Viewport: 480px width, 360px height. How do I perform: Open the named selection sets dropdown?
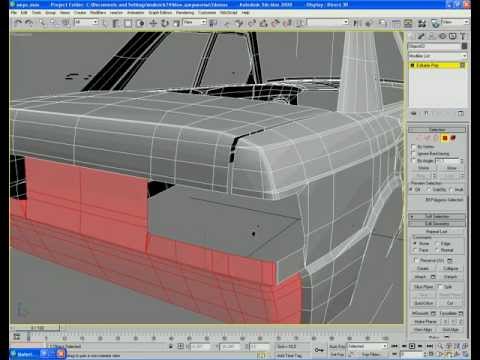[328, 22]
